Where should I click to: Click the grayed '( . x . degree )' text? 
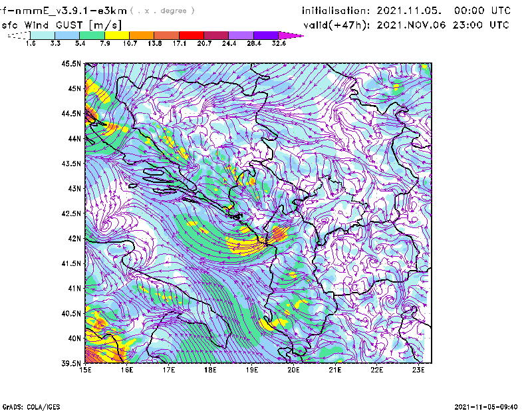pyautogui.click(x=162, y=11)
